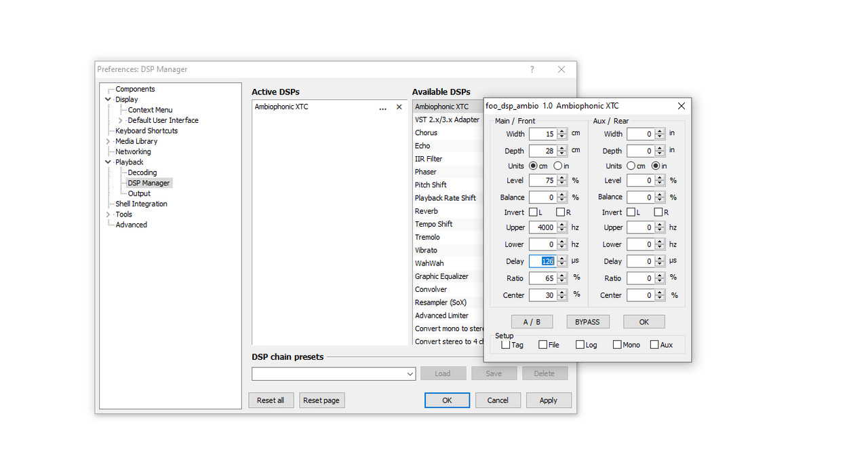Select cm units in Main / Front

point(534,166)
